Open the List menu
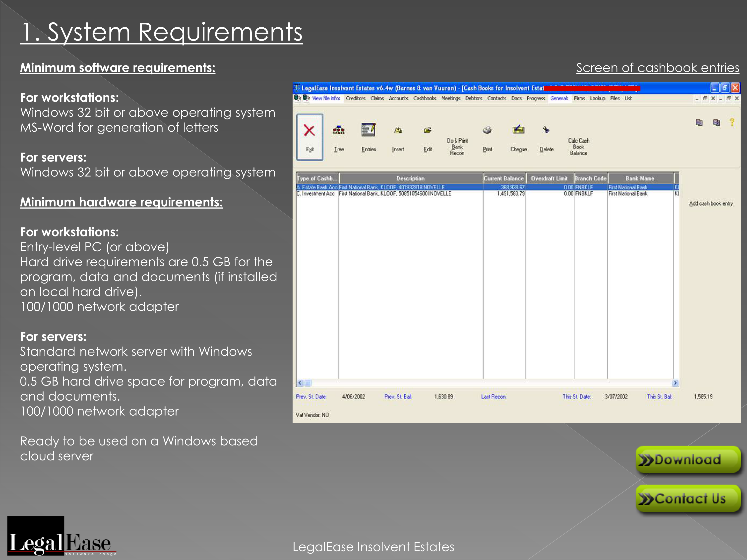This screenshot has height=560, width=747. (628, 98)
